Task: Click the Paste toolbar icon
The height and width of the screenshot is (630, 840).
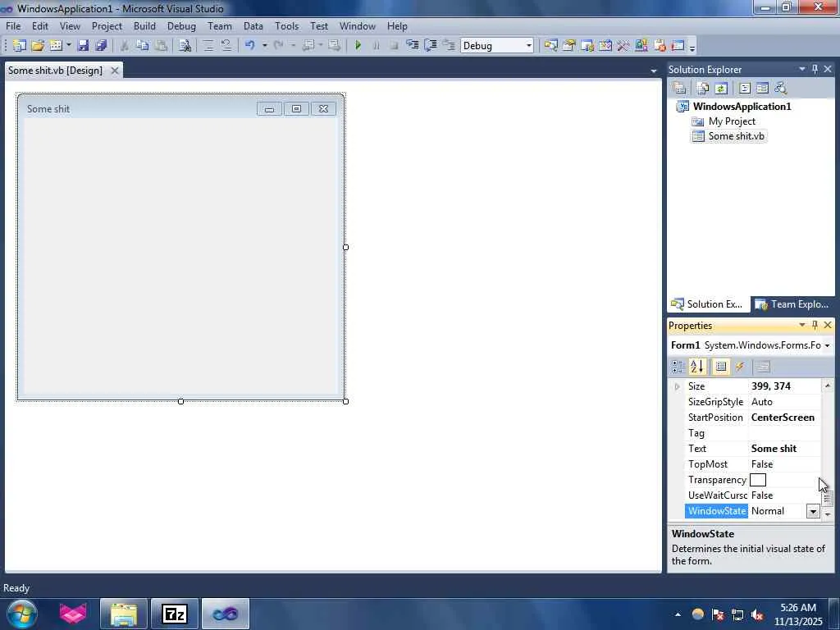Action: tap(161, 46)
